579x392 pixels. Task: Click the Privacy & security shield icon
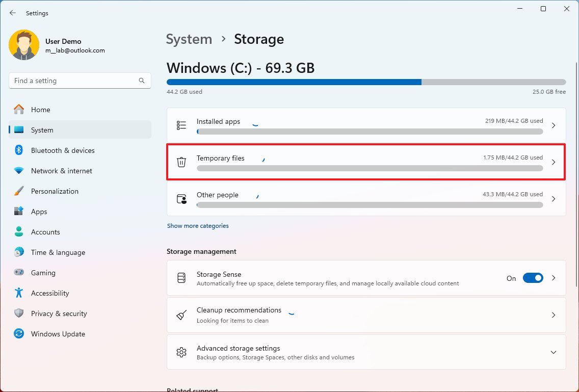(19, 313)
